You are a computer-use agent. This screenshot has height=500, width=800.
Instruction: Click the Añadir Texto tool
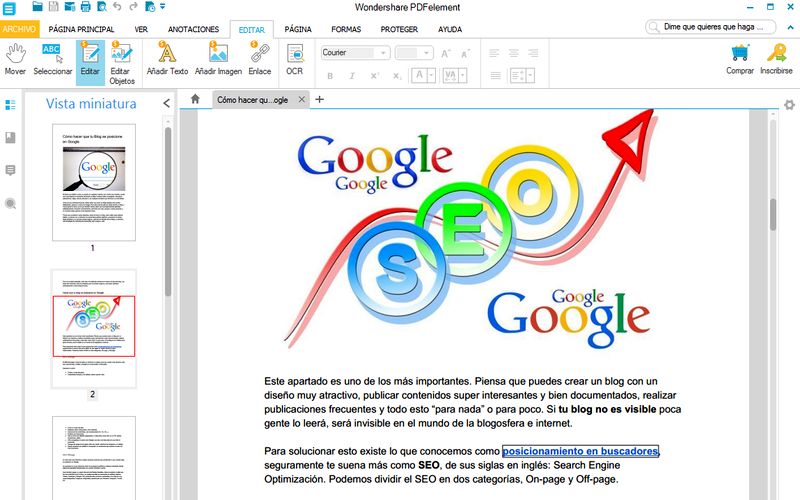pos(167,60)
